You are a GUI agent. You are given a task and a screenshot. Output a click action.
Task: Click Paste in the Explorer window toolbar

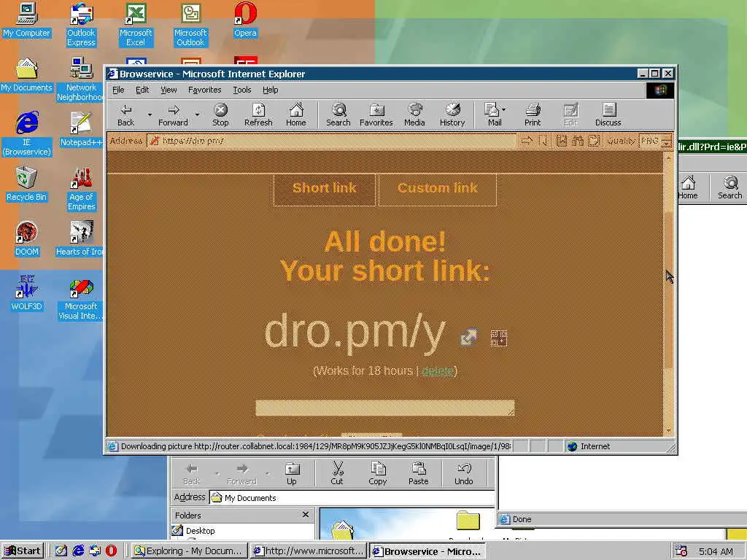tap(418, 474)
